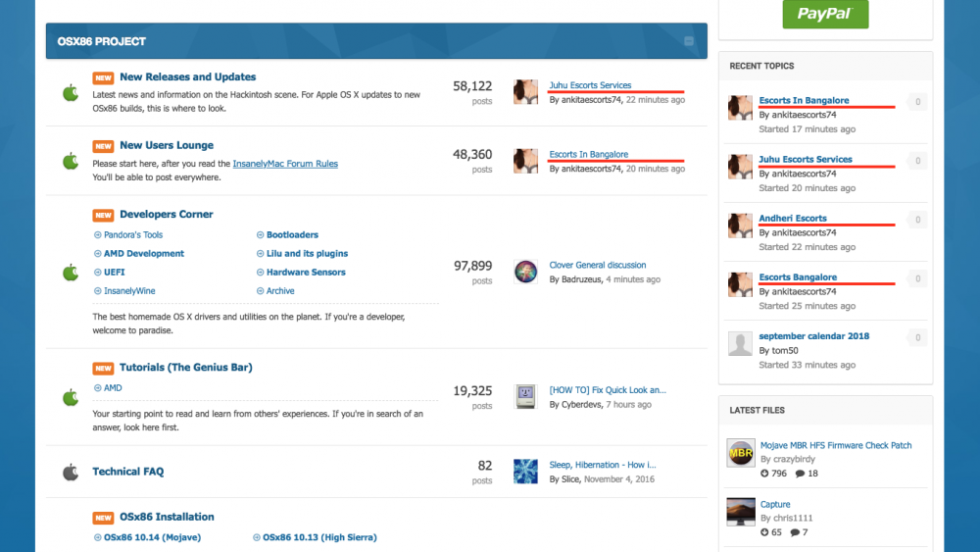Click the reply count badge beside september calendar 2018

(x=917, y=337)
